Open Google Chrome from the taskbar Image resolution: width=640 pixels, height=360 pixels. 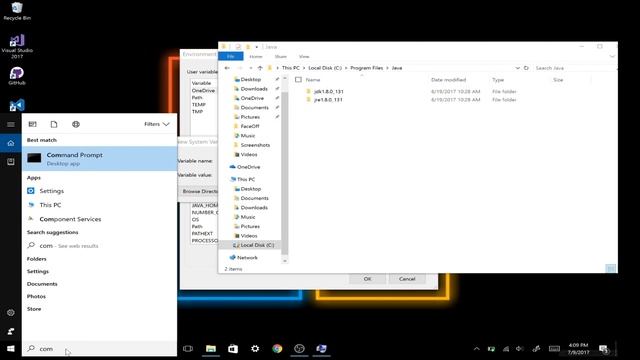277,349
